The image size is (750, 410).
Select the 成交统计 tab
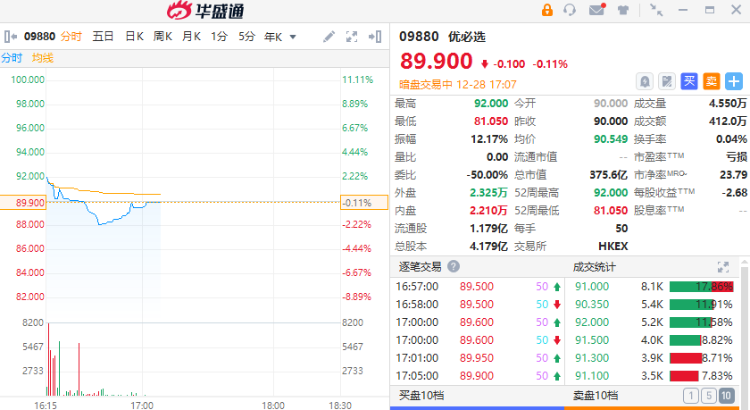coord(594,267)
